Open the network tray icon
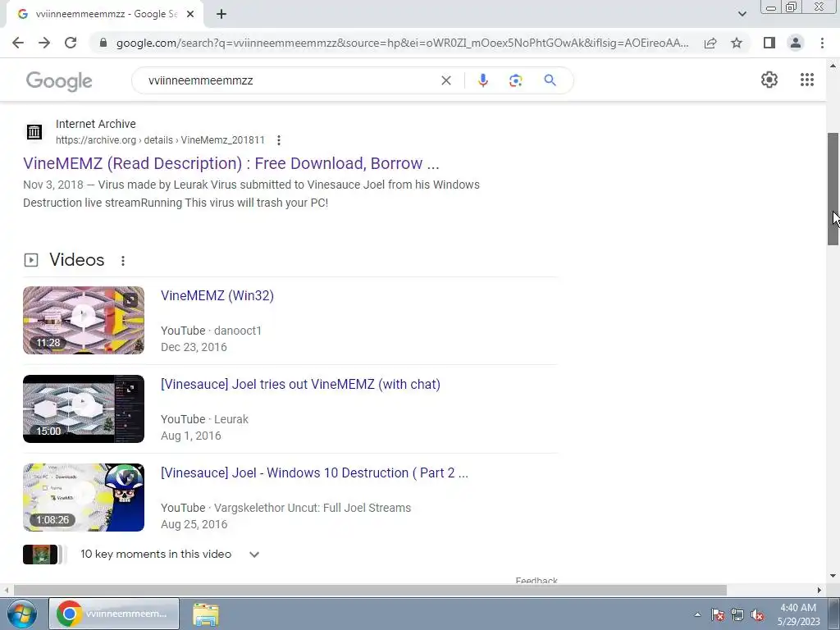Screen dimensions: 840x630 pos(737,614)
